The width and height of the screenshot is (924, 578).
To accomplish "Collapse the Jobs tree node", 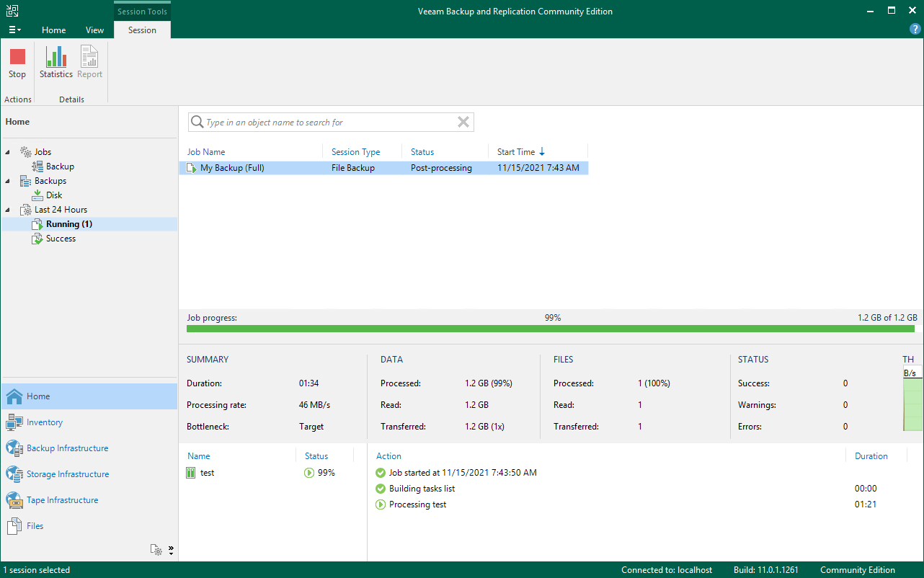I will pos(8,152).
